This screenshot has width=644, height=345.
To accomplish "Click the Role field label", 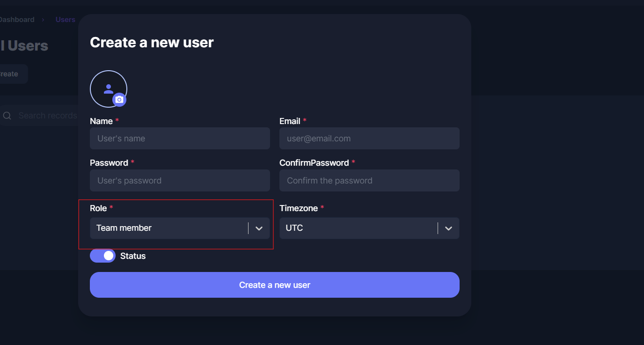I will tap(98, 208).
